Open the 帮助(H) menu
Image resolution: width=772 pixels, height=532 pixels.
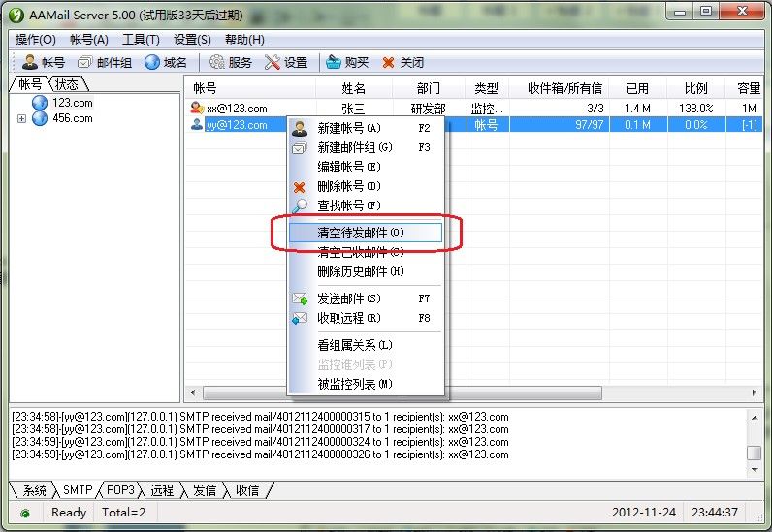pyautogui.click(x=244, y=40)
